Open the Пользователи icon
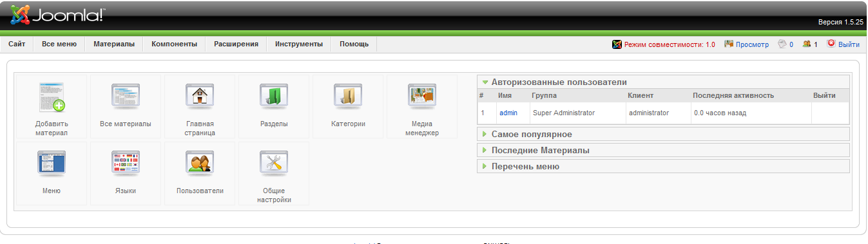This screenshot has width=868, height=244. tap(200, 173)
